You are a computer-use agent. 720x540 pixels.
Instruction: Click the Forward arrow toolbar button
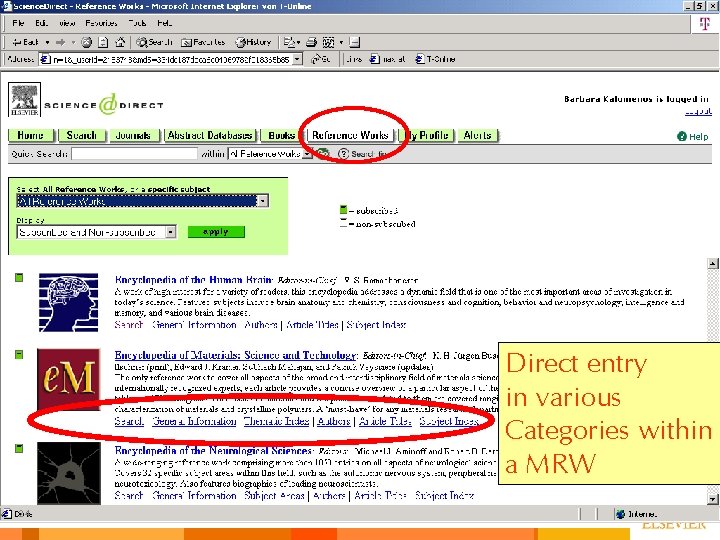point(61,42)
